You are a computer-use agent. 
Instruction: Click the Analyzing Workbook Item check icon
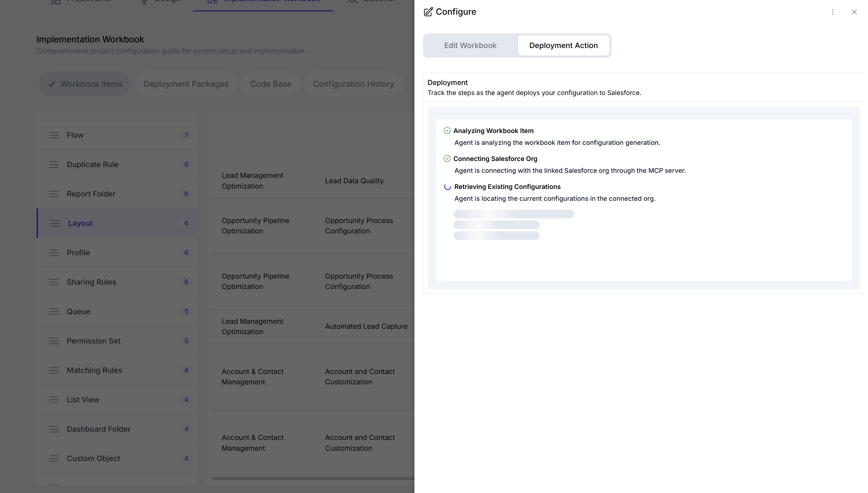447,131
